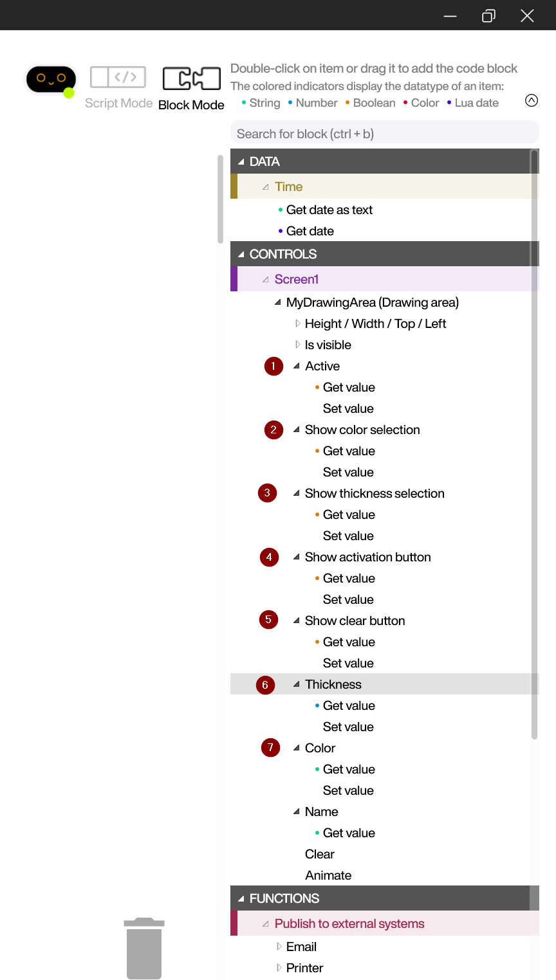The height and width of the screenshot is (980, 556).
Task: Collapse the DATA section header
Action: pos(241,162)
